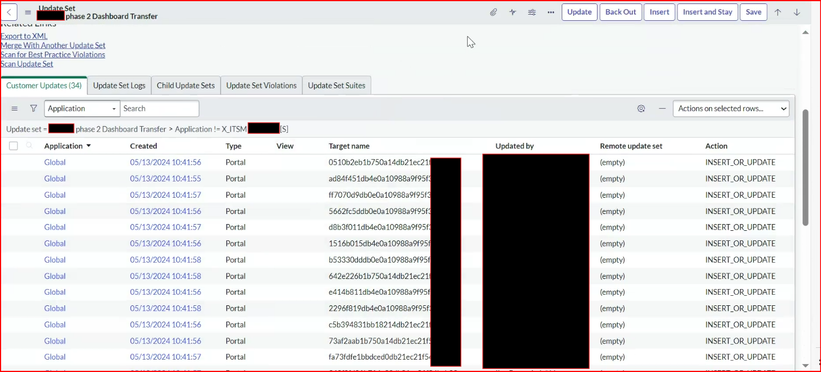
Task: Toggle column search magnifier icon in header row
Action: (29, 146)
